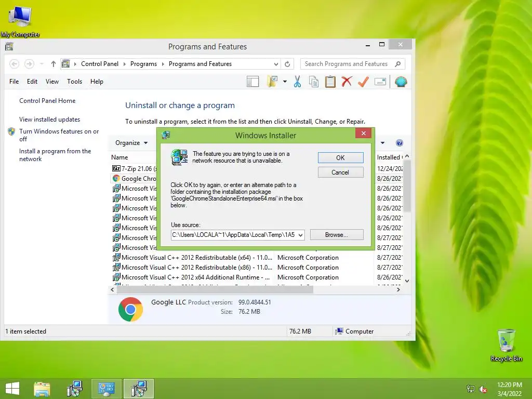Click the pane layout toolbar icon
532x399 pixels.
coord(253,82)
